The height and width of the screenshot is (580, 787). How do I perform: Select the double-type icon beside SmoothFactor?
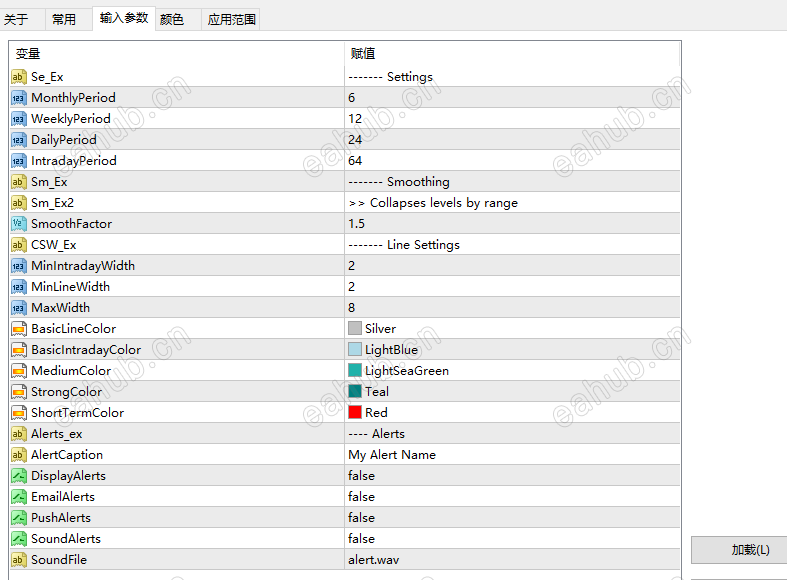coord(19,224)
